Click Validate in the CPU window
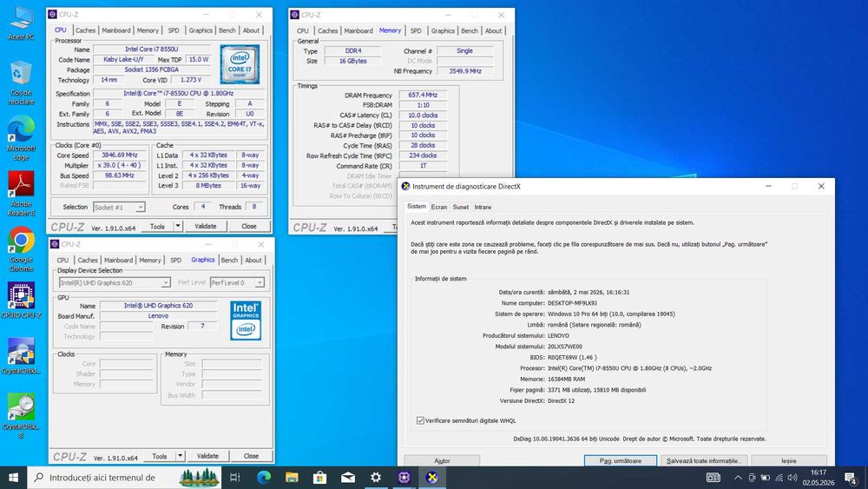This screenshot has height=489, width=868. [x=206, y=226]
